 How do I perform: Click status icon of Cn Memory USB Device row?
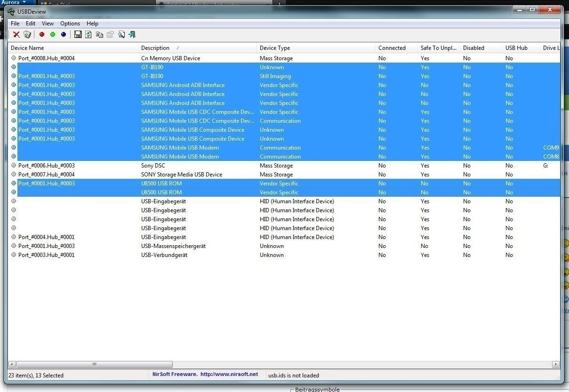click(14, 58)
